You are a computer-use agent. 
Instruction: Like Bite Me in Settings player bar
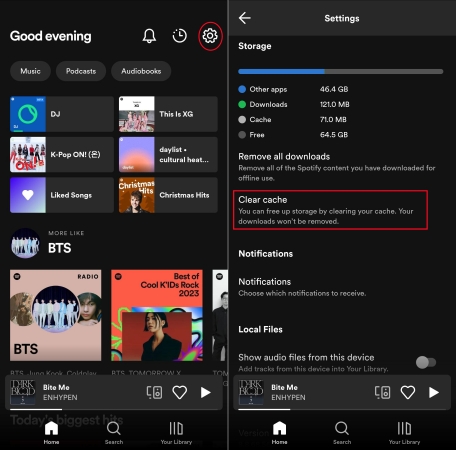[408, 392]
